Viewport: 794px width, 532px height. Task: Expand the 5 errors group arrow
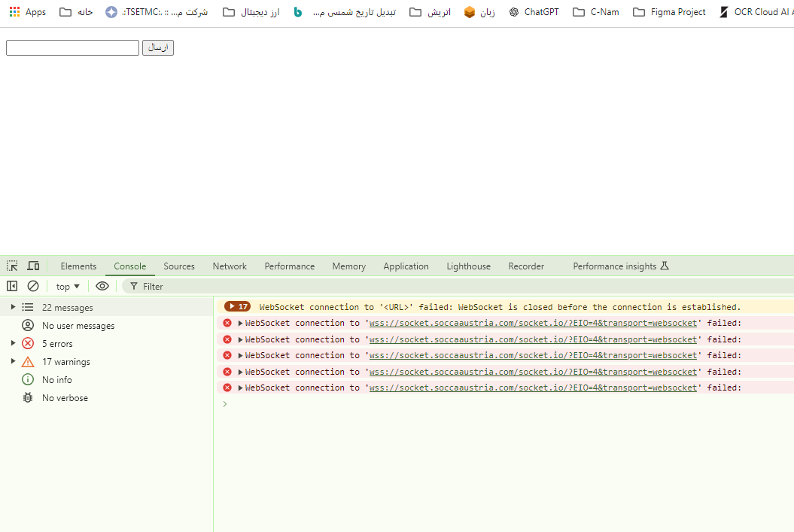point(13,342)
